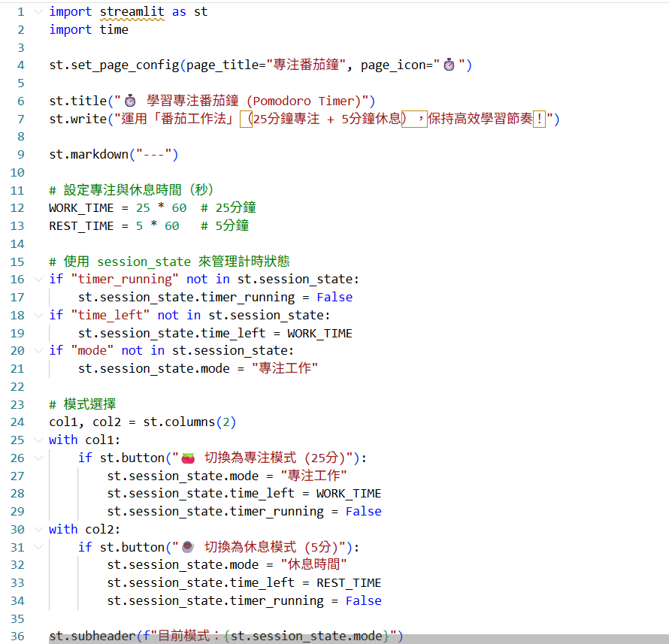Click the tomato emoji on line 26
The width and height of the screenshot is (669, 644).
pos(188,458)
